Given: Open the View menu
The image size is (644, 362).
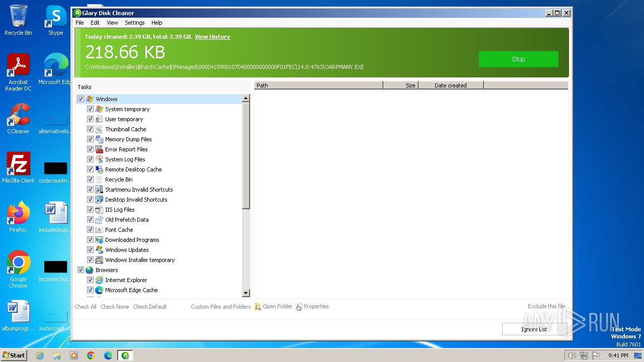Looking at the screenshot, I should pos(112,23).
